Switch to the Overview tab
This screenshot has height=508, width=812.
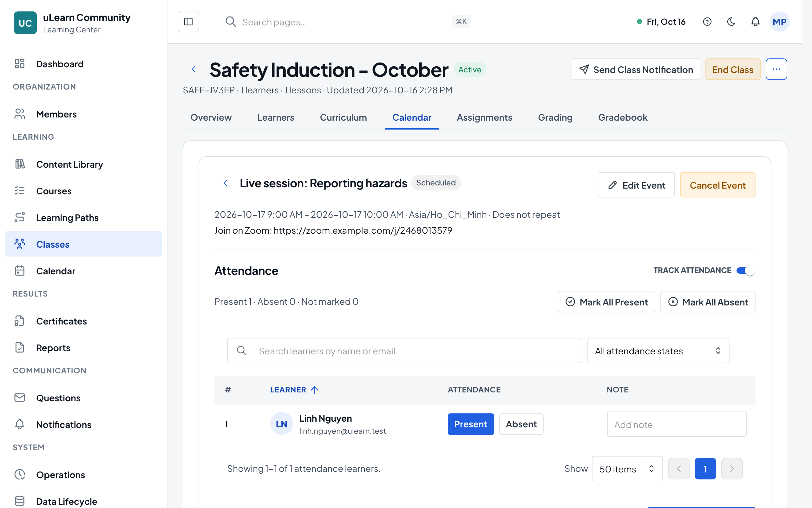pyautogui.click(x=211, y=117)
